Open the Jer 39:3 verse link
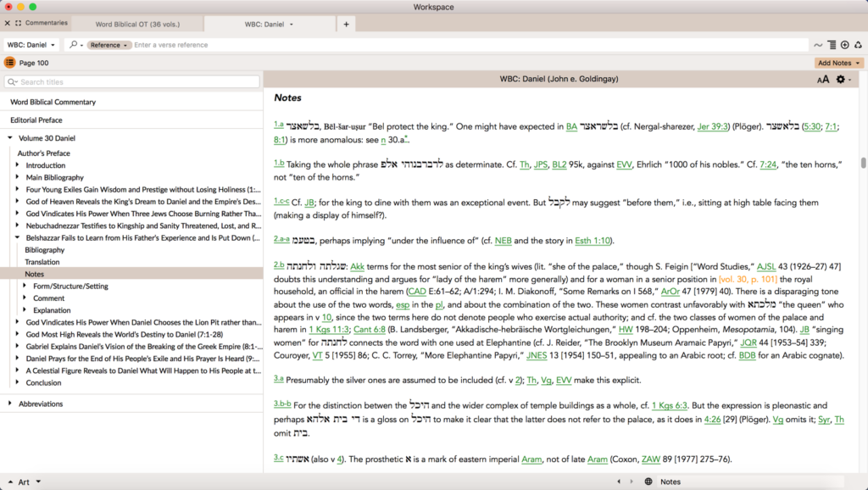The width and height of the screenshot is (868, 490). click(x=713, y=126)
